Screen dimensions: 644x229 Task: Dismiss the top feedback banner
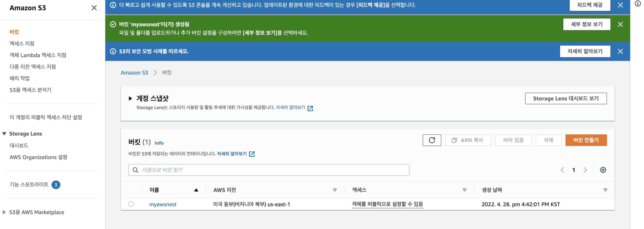click(620, 5)
